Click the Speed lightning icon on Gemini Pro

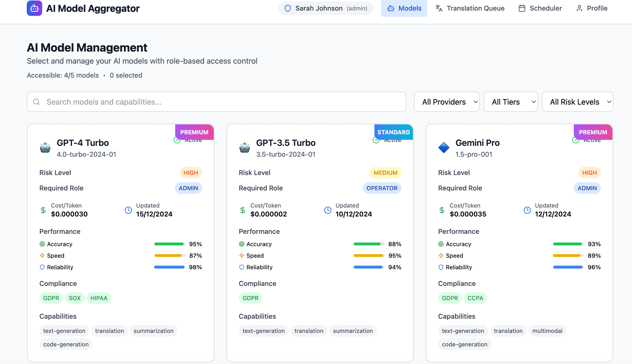click(x=441, y=255)
